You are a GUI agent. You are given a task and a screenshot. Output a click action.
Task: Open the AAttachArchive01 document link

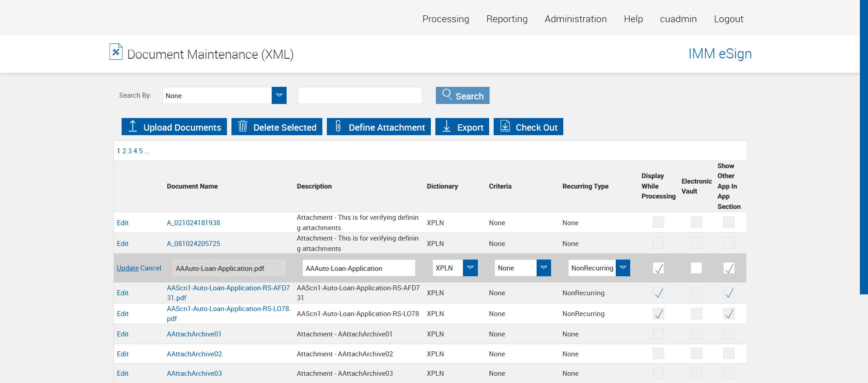click(x=194, y=334)
